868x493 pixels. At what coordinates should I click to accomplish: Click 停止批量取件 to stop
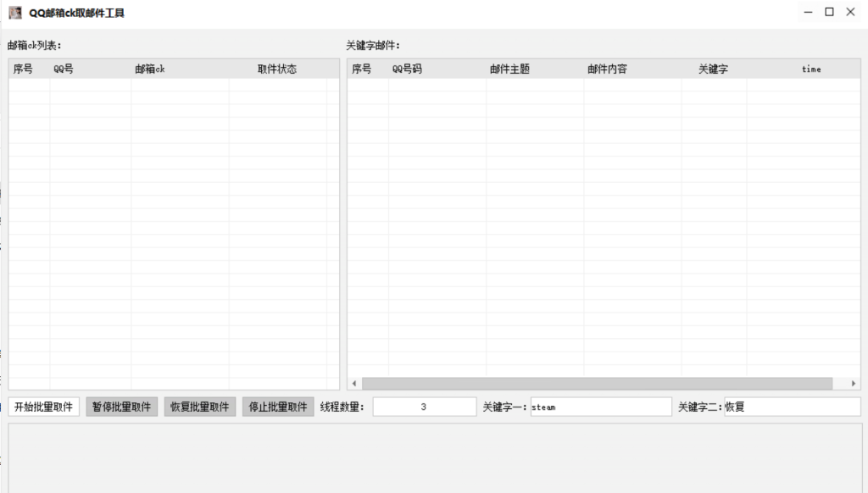click(x=278, y=407)
